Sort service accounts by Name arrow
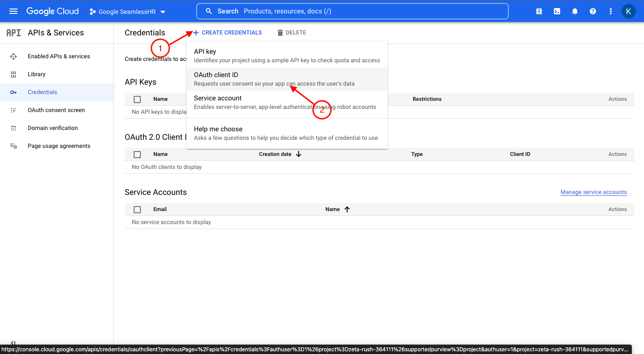Screen dimensions: 644x354 (x=347, y=209)
